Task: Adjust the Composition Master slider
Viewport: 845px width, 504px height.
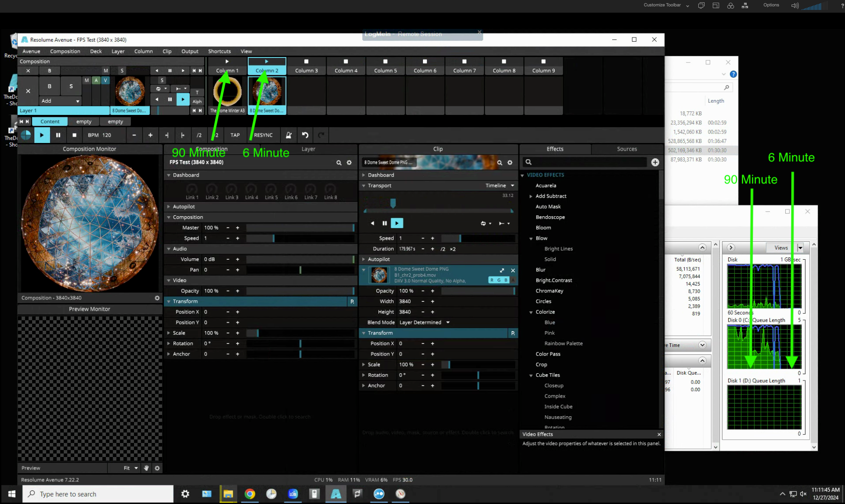Action: click(300, 228)
